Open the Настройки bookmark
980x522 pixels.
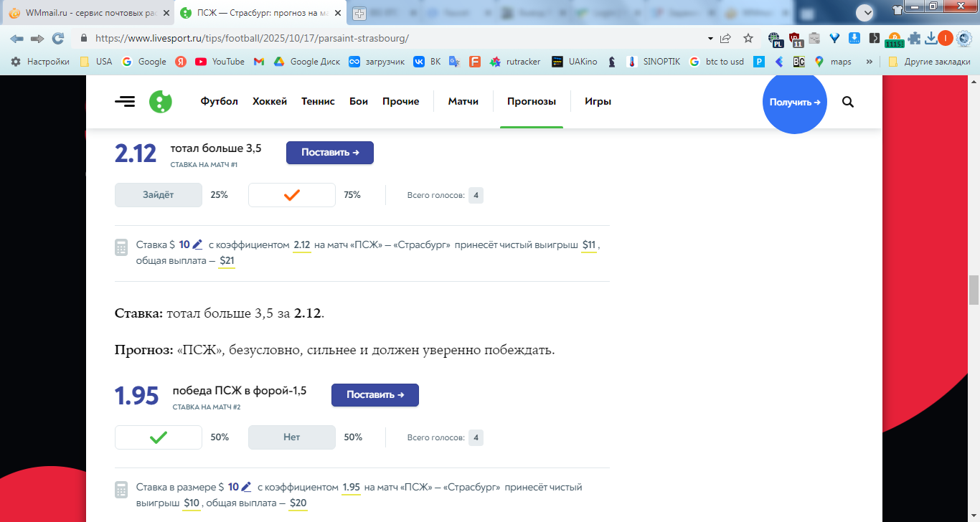(40, 62)
